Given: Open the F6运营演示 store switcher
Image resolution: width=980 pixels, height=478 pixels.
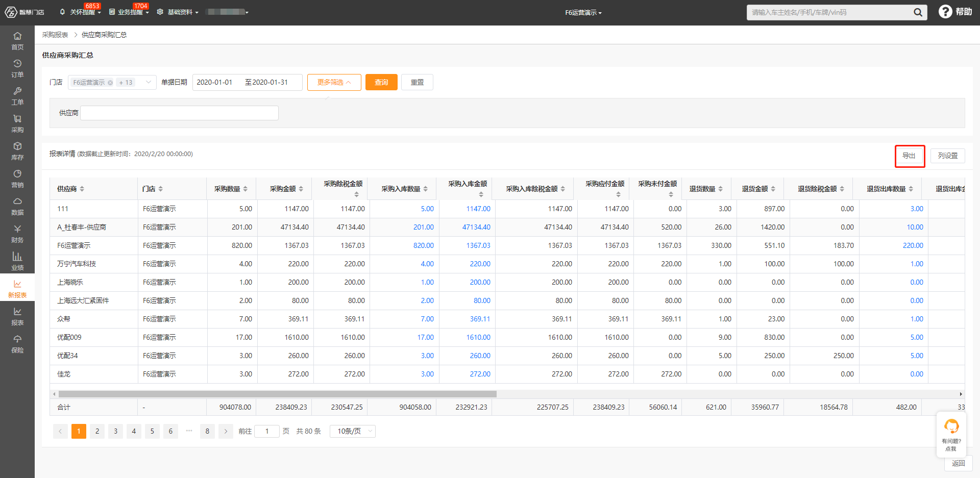Looking at the screenshot, I should [x=583, y=12].
